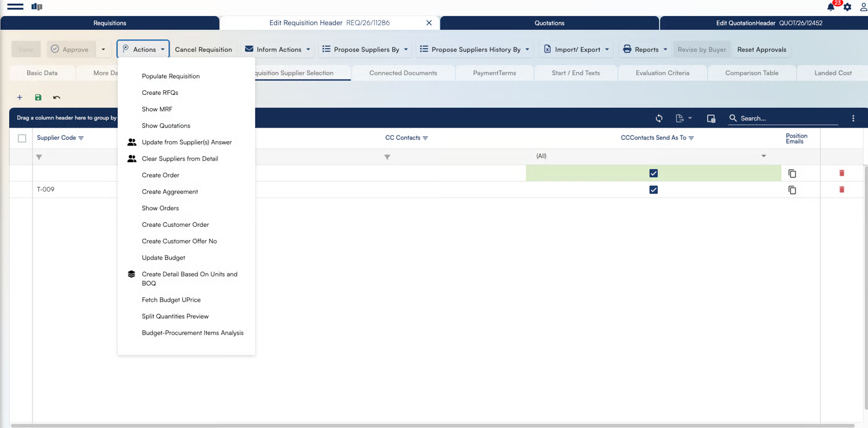Copy position emails for T-009 row
The image size is (868, 428).
point(792,190)
